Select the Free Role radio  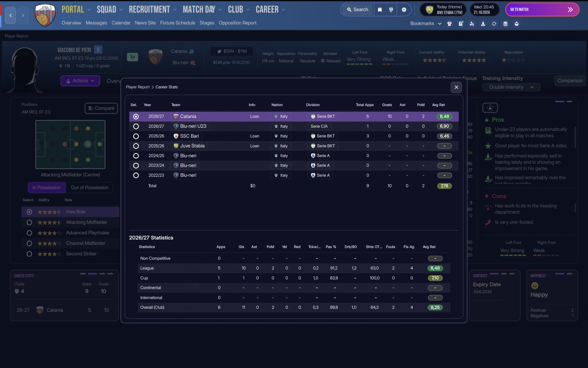coord(29,212)
